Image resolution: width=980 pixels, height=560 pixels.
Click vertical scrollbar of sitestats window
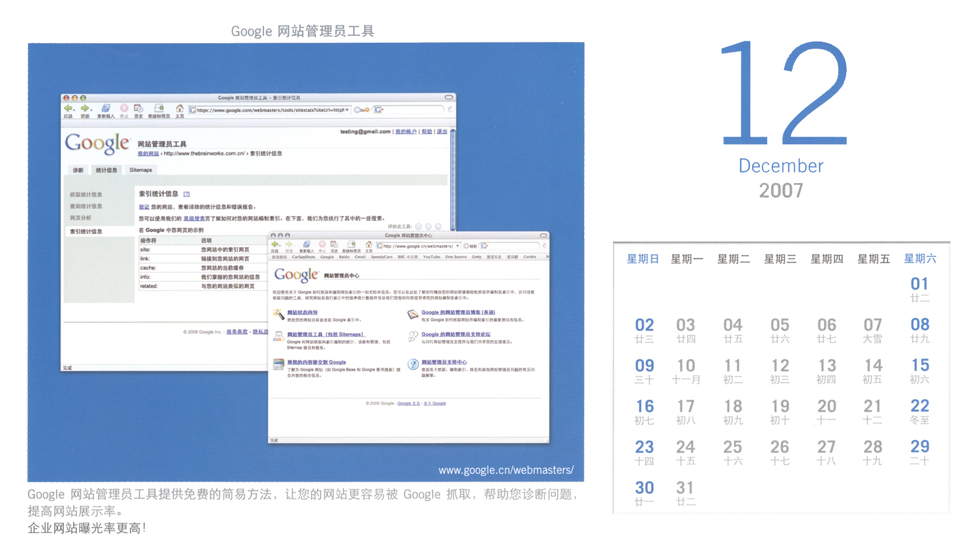(x=452, y=179)
